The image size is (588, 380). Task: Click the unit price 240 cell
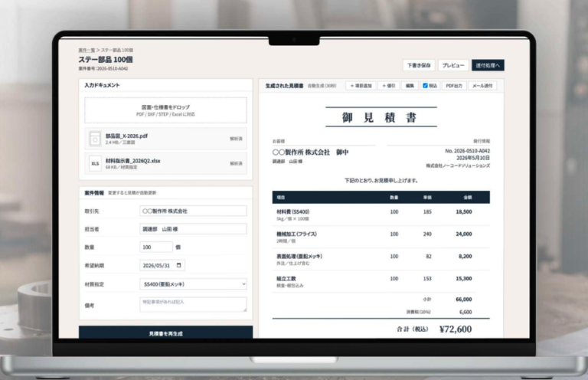click(x=427, y=234)
